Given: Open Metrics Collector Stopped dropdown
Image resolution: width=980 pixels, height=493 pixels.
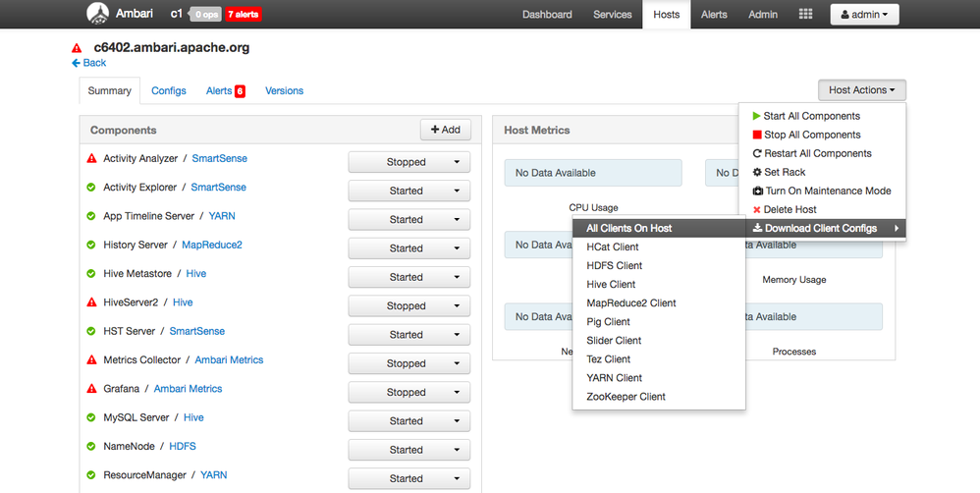Looking at the screenshot, I should click(409, 363).
